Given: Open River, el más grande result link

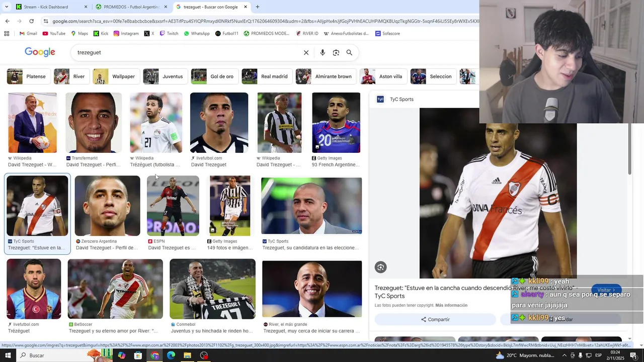Looking at the screenshot, I should 312,331.
